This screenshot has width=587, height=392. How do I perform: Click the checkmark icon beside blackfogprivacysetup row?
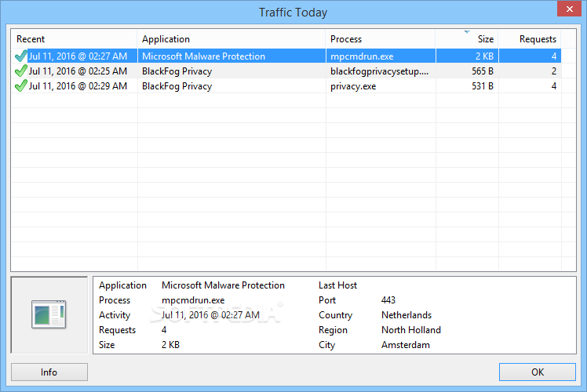click(x=21, y=71)
